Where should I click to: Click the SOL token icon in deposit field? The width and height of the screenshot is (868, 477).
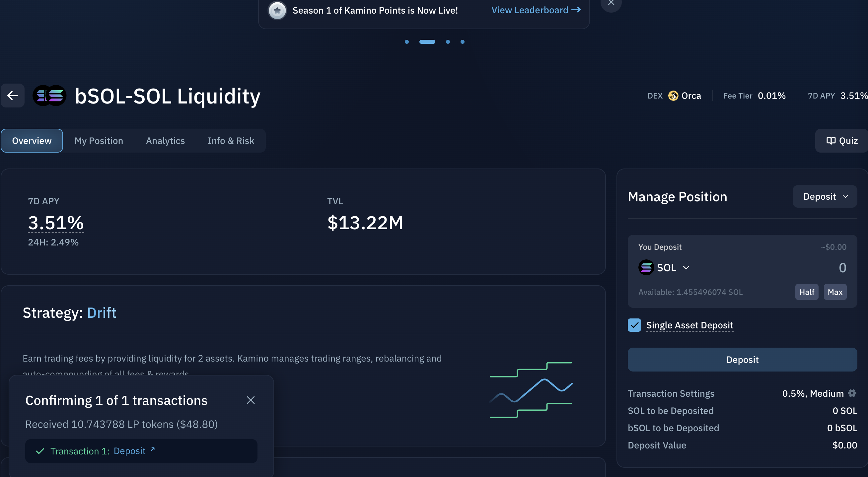pyautogui.click(x=646, y=267)
